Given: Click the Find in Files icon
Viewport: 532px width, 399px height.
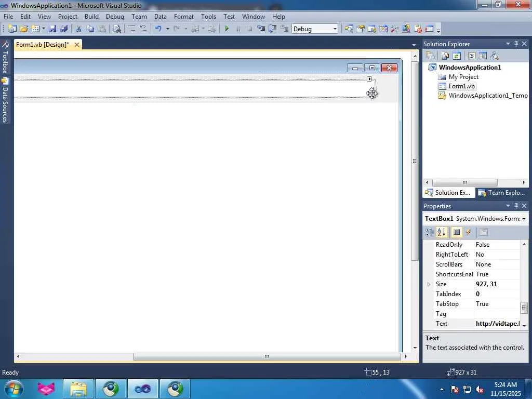Looking at the screenshot, I should [x=117, y=29].
